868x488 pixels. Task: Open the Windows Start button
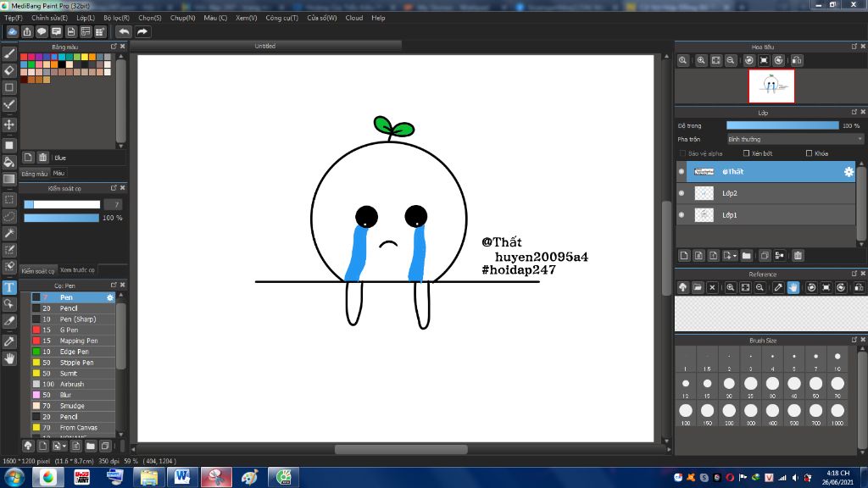click(14, 477)
